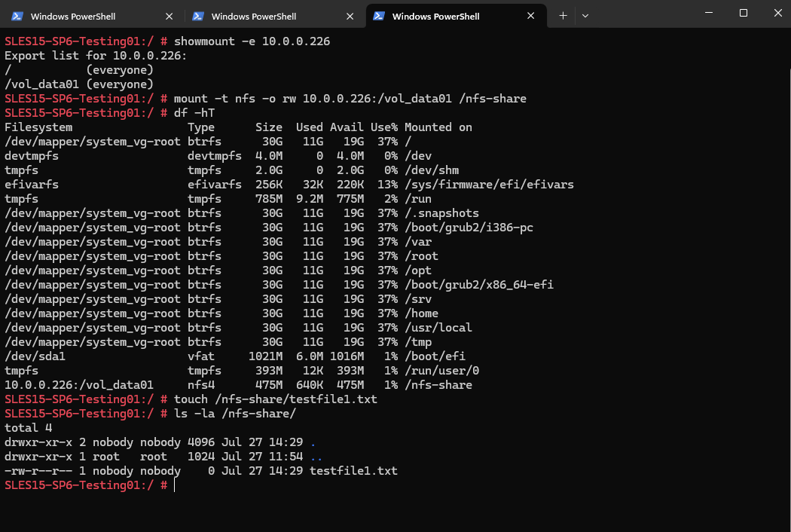791x532 pixels.
Task: Switch to the first Windows PowerShell tab
Action: pos(93,16)
